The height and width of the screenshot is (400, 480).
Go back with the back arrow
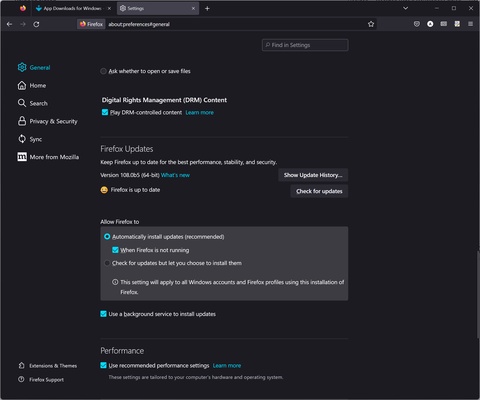(9, 24)
